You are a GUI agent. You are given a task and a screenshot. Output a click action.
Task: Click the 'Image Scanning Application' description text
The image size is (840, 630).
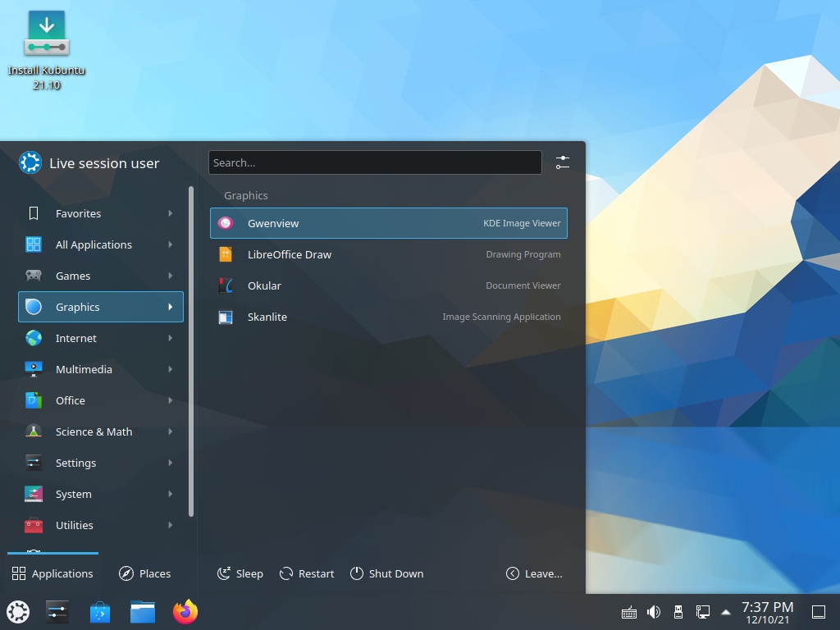pos(501,317)
